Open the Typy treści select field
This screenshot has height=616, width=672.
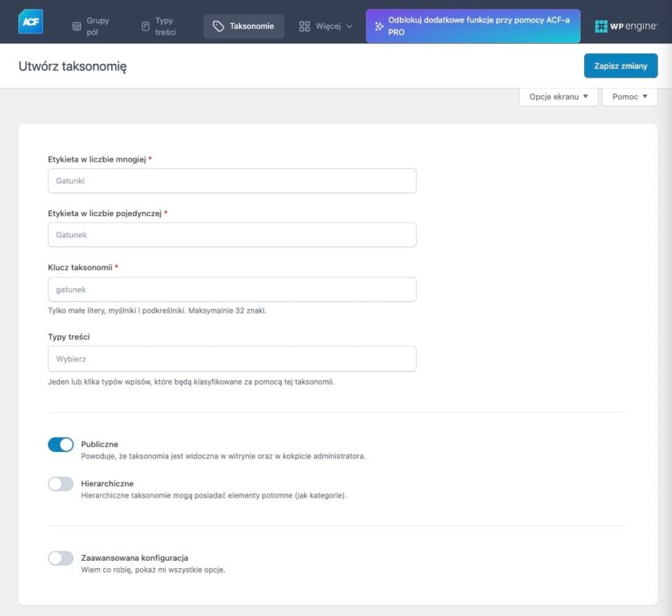(232, 358)
